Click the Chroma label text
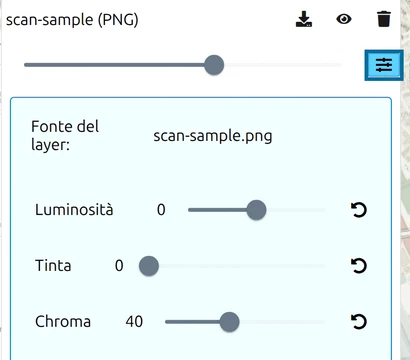This screenshot has height=360, width=410. 63,322
